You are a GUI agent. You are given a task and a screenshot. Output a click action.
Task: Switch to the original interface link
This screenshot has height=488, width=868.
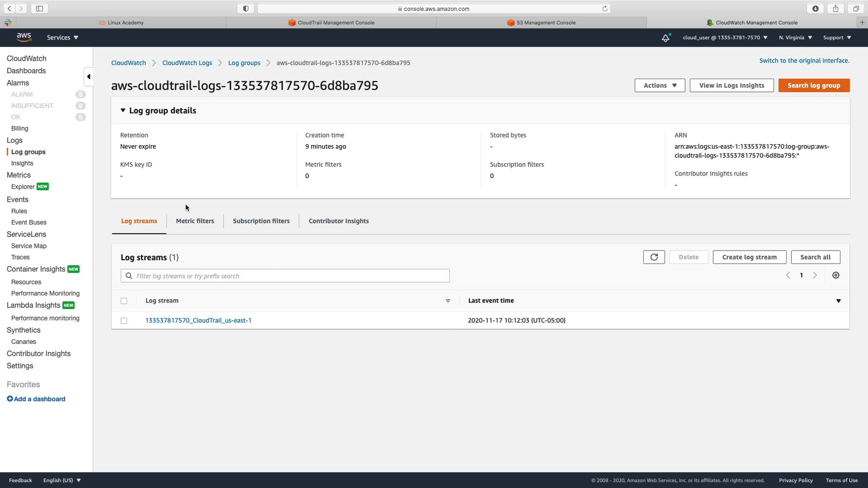(804, 60)
